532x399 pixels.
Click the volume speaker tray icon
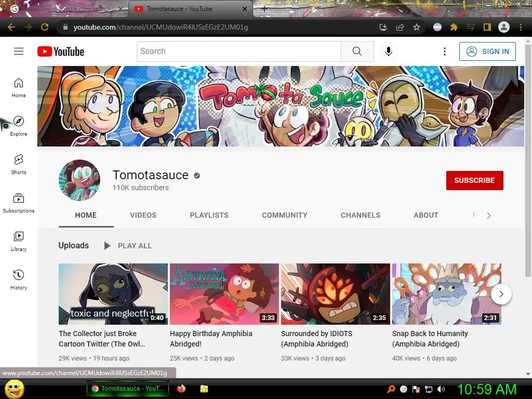tap(441, 389)
